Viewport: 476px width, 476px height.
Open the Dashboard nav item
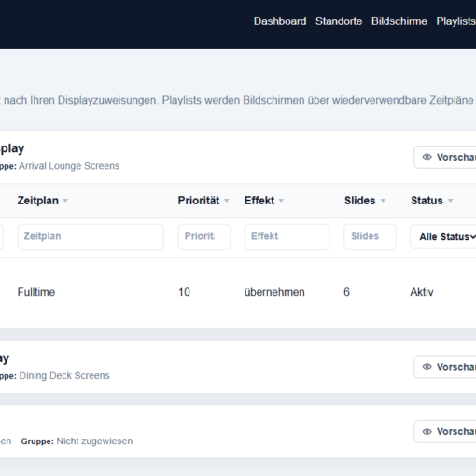click(x=280, y=21)
